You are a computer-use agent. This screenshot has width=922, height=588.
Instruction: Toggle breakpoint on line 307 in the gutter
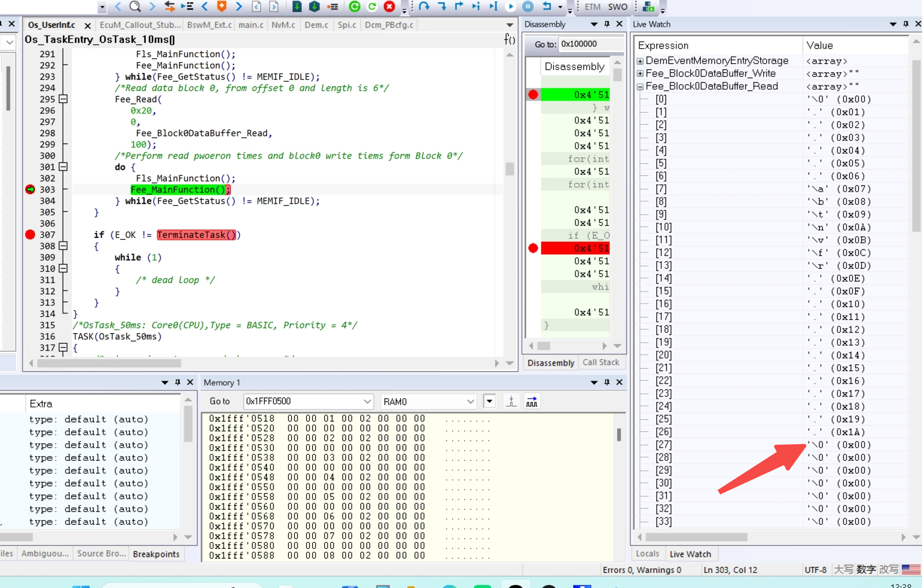tap(30, 235)
